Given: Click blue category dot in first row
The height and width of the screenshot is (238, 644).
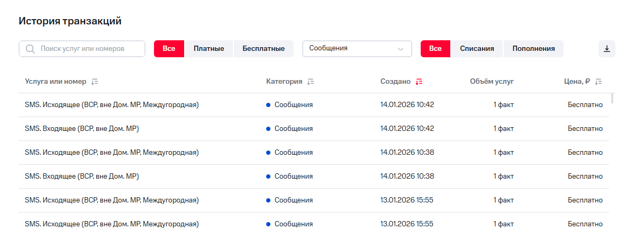Looking at the screenshot, I should pyautogui.click(x=268, y=105).
